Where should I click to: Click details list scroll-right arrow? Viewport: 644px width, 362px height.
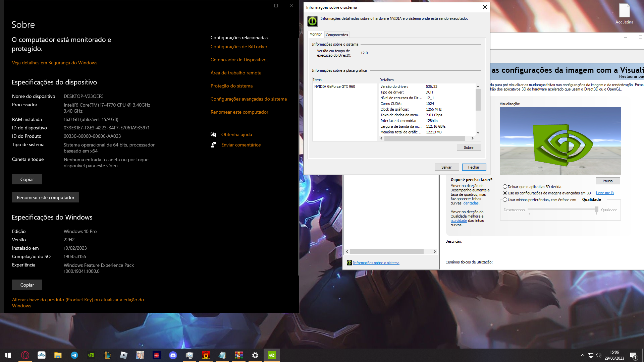pos(473,138)
